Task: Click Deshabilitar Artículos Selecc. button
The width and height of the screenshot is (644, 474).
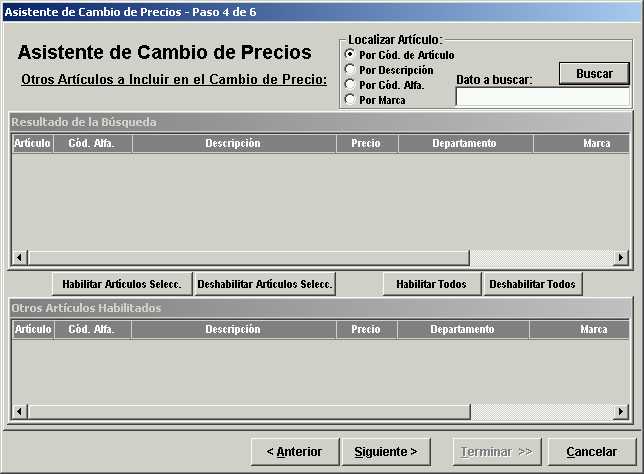Action: pyautogui.click(x=265, y=284)
